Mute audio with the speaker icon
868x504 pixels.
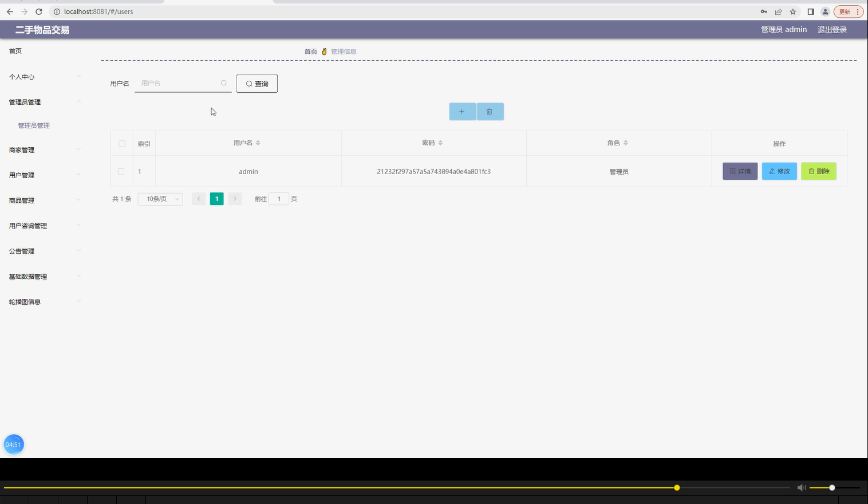pyautogui.click(x=801, y=487)
